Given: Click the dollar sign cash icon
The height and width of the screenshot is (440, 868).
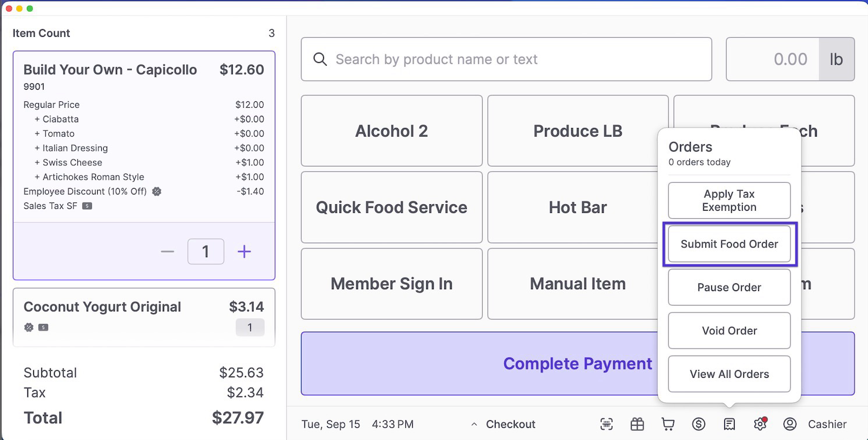Looking at the screenshot, I should coord(699,424).
